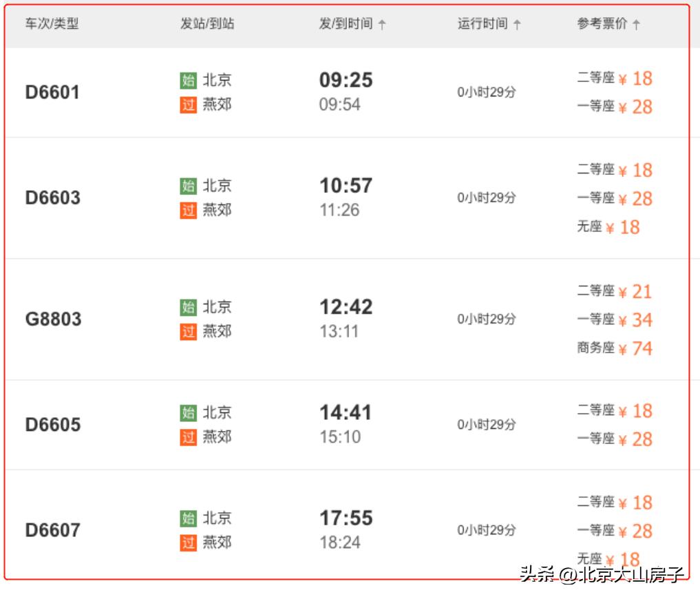Click the green 始 icon for train G8803
The image size is (700, 599).
[188, 307]
